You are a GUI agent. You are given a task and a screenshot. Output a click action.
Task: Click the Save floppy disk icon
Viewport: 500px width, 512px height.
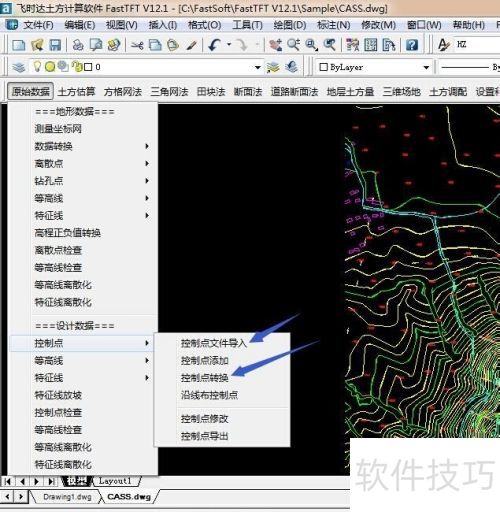click(55, 45)
